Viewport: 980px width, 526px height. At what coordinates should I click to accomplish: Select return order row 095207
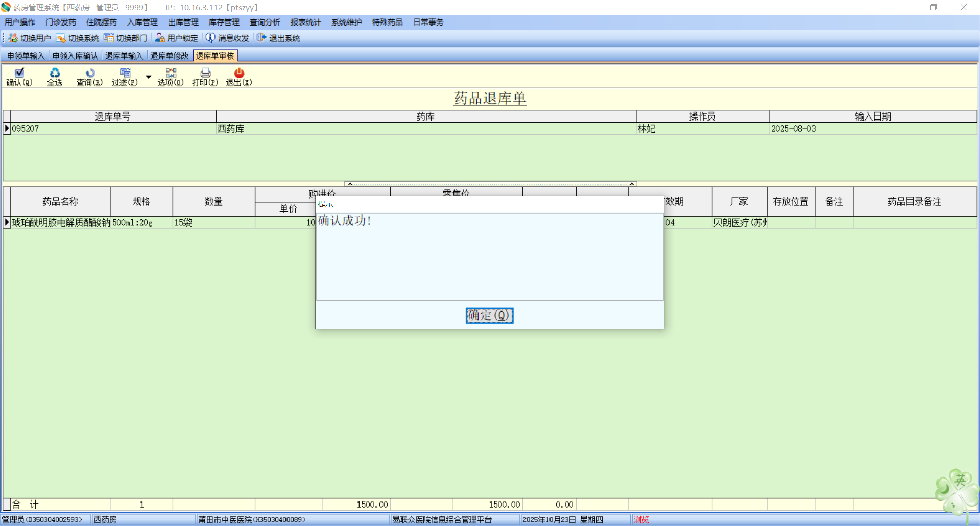coord(490,129)
